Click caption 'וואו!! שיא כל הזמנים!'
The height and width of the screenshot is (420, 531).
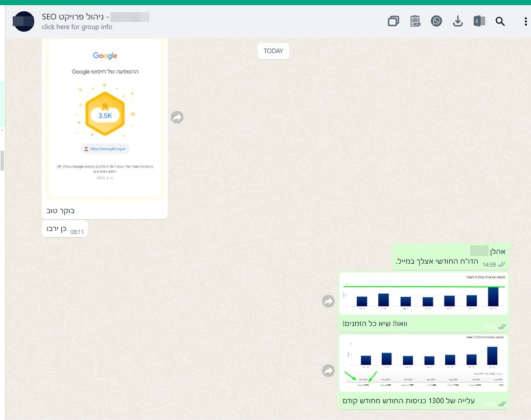click(x=375, y=323)
